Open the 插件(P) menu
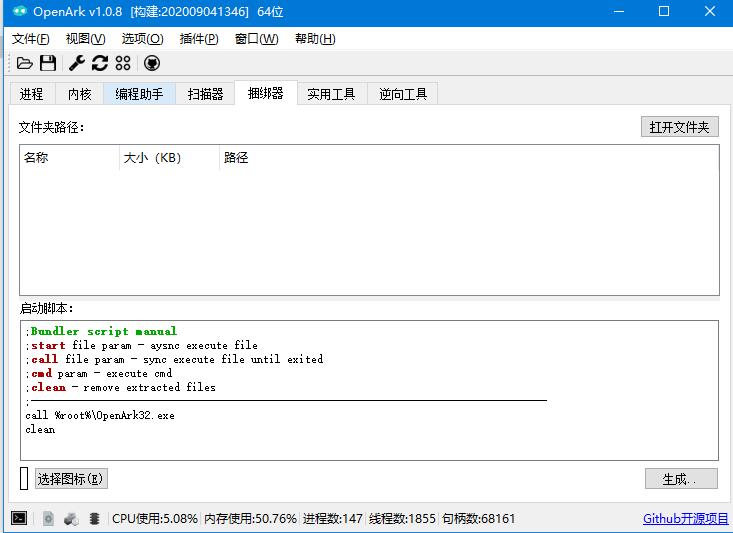This screenshot has height=533, width=733. (199, 39)
